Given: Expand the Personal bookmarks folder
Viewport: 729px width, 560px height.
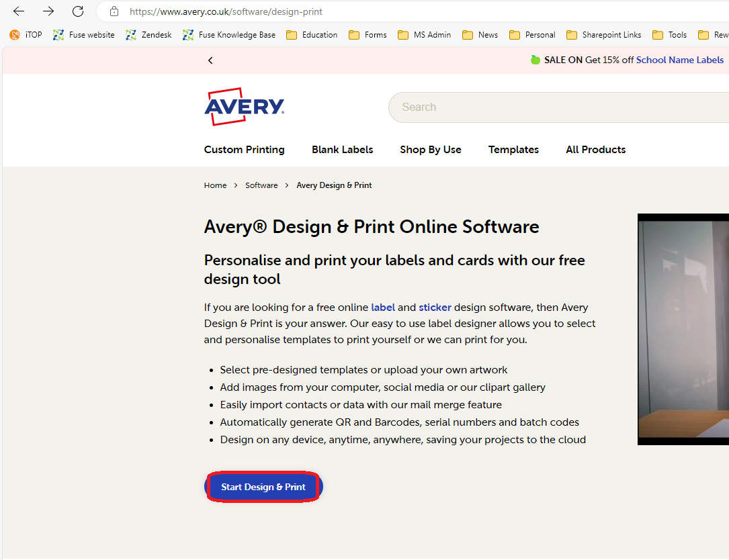Looking at the screenshot, I should 532,35.
